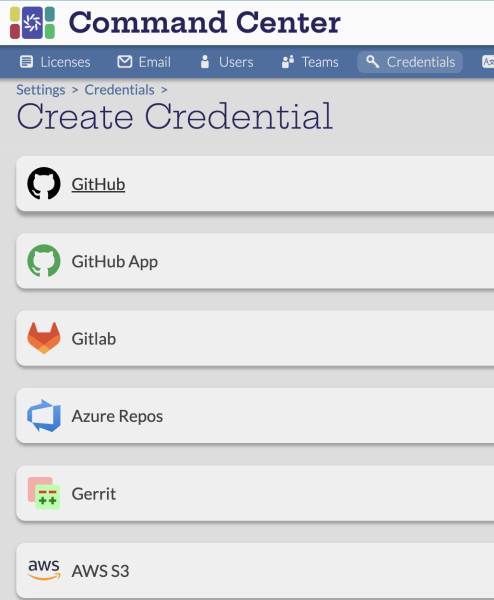Click the black GitHub octocat icon
Screen dimensions: 494x600
click(44, 183)
